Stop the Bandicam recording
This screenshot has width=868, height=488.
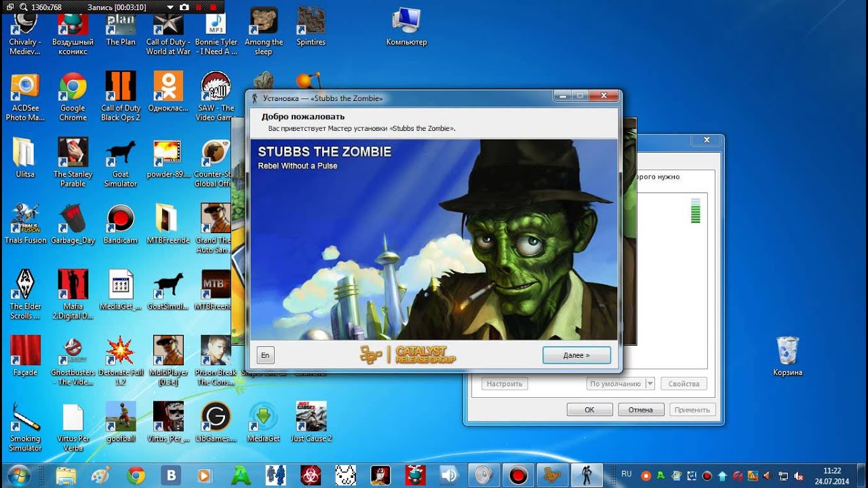click(x=214, y=7)
